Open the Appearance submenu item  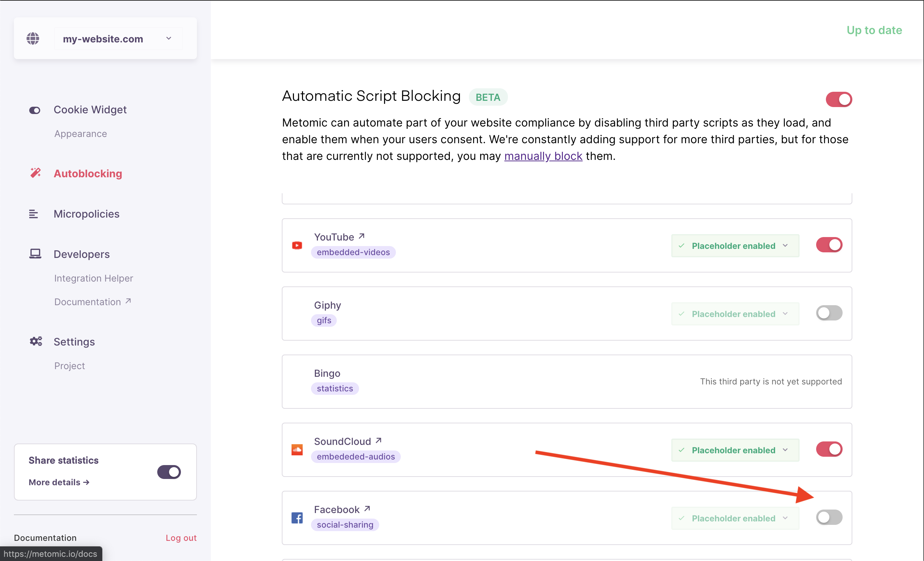click(81, 134)
